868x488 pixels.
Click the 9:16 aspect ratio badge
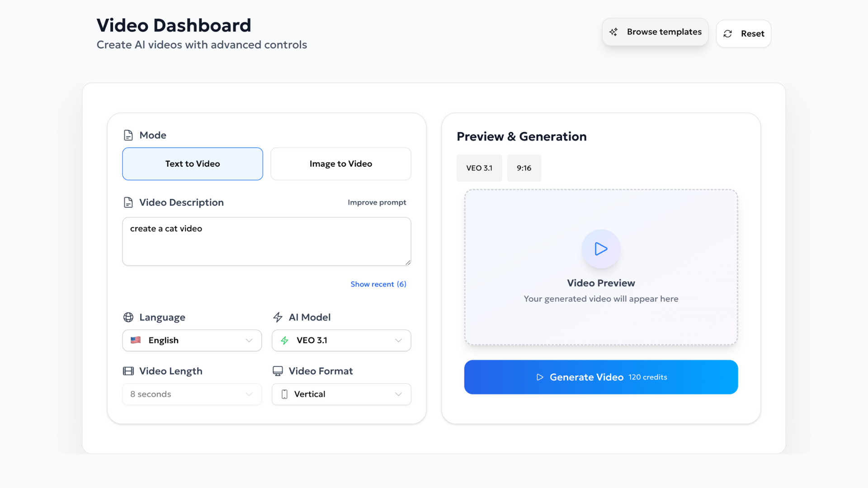point(524,168)
